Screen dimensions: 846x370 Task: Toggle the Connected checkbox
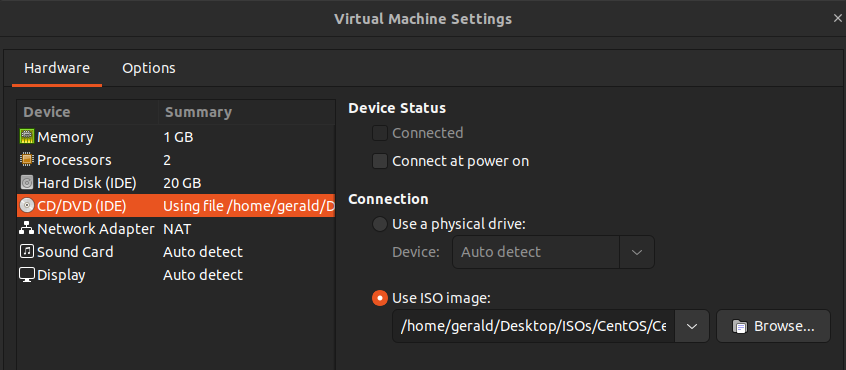(380, 133)
